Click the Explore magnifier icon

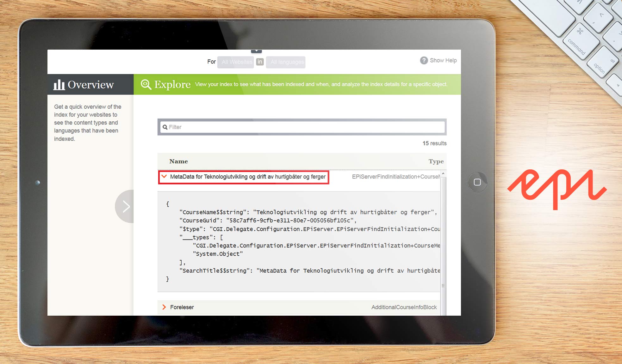click(146, 84)
